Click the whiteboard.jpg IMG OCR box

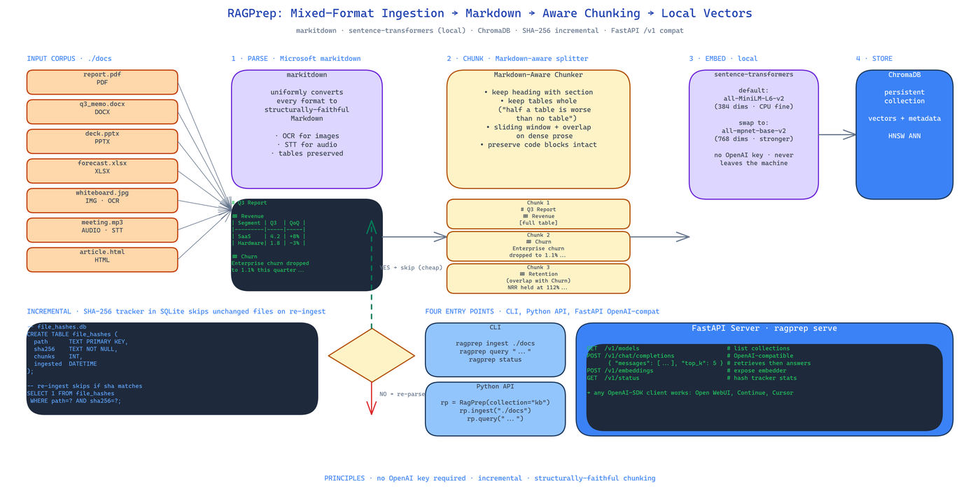coord(102,201)
